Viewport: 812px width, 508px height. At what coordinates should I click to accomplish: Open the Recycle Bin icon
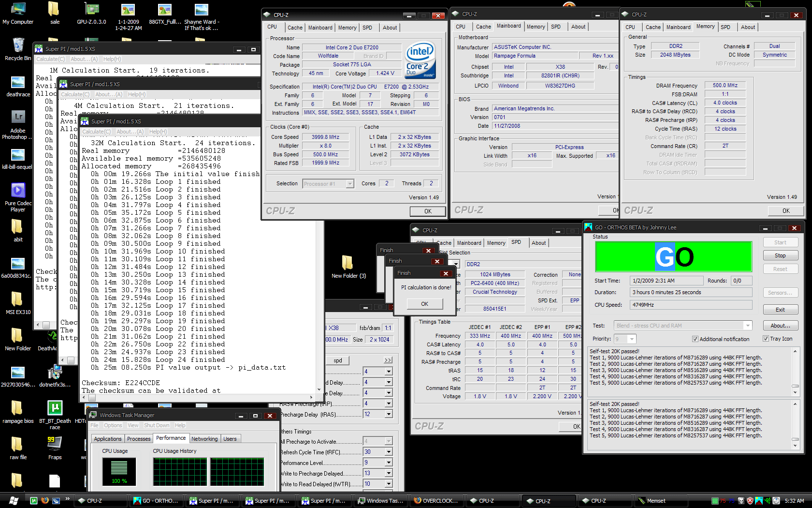[18, 46]
